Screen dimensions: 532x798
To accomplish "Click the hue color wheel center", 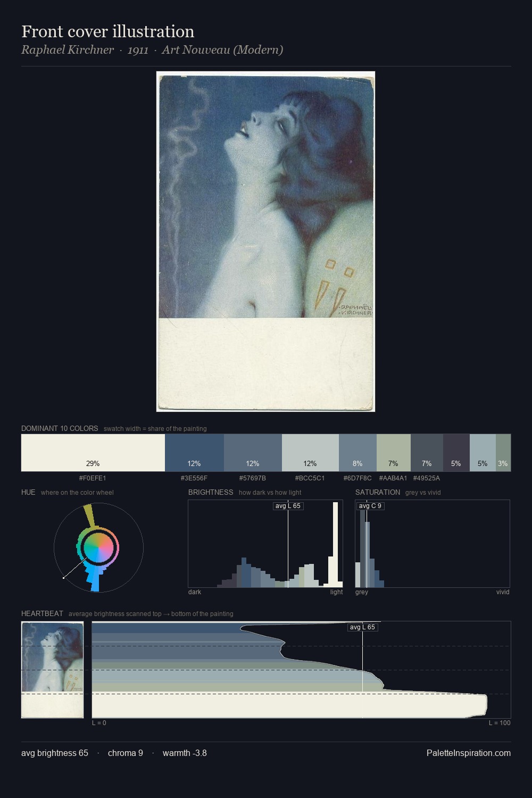I will 98,547.
